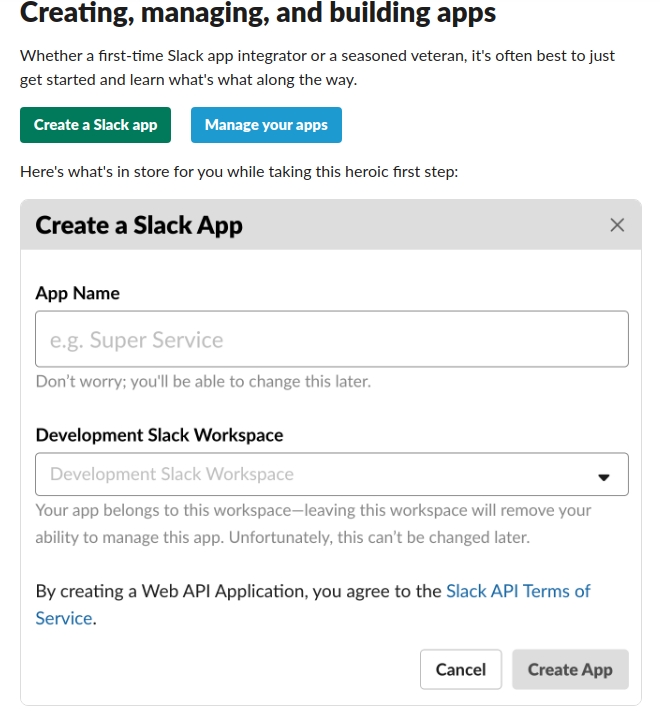Click the 'Here's what's in store' sentence

pos(239,172)
